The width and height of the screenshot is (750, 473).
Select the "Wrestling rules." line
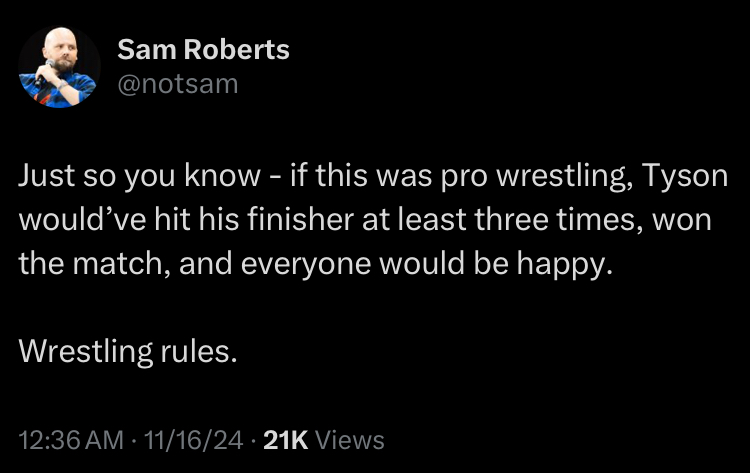(128, 352)
